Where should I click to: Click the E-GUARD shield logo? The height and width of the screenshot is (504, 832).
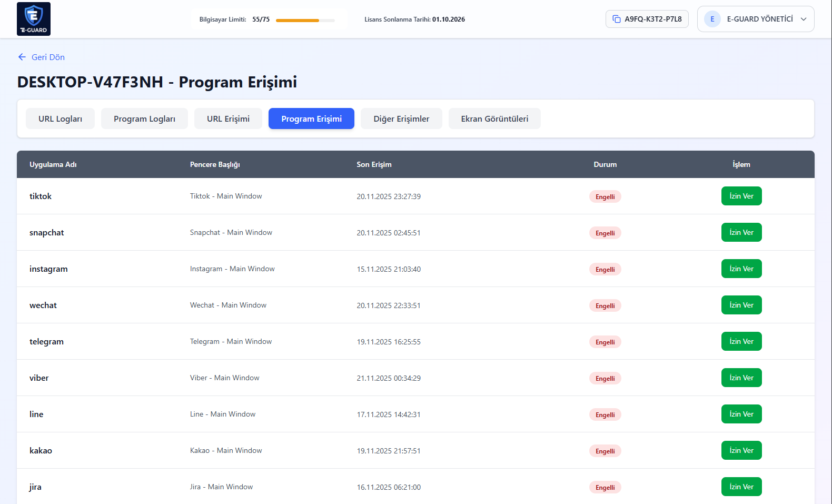(x=34, y=19)
